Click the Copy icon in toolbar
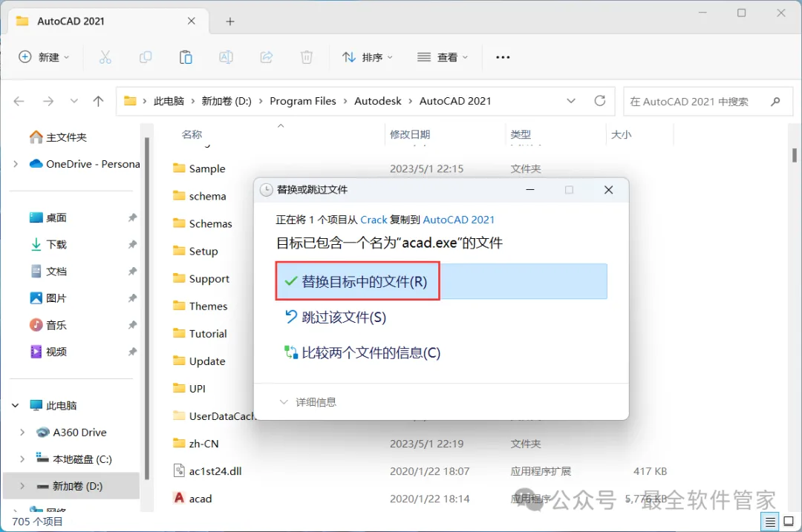The width and height of the screenshot is (802, 532). [146, 57]
